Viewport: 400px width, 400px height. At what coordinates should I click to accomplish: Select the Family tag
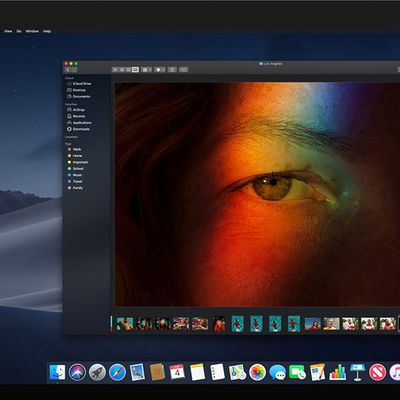pyautogui.click(x=75, y=188)
